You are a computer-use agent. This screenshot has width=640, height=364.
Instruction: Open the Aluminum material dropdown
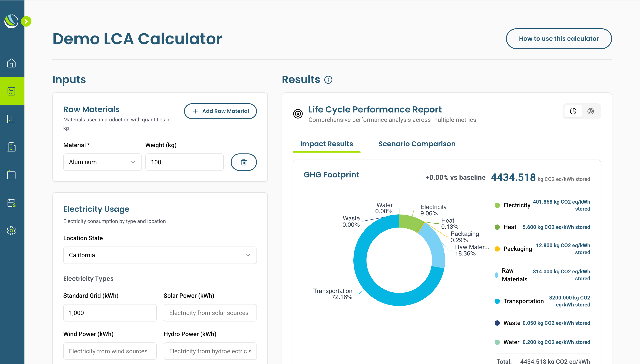(x=102, y=162)
